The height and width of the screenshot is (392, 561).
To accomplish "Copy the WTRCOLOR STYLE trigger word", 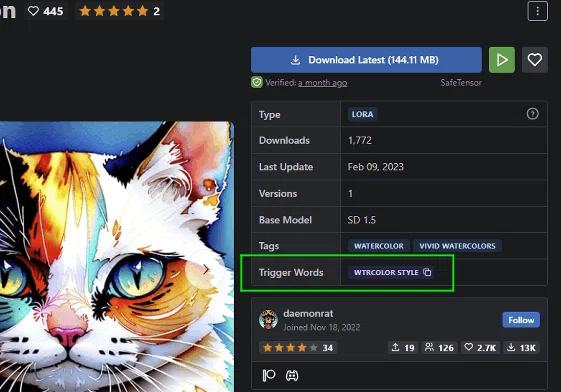I will click(x=427, y=272).
